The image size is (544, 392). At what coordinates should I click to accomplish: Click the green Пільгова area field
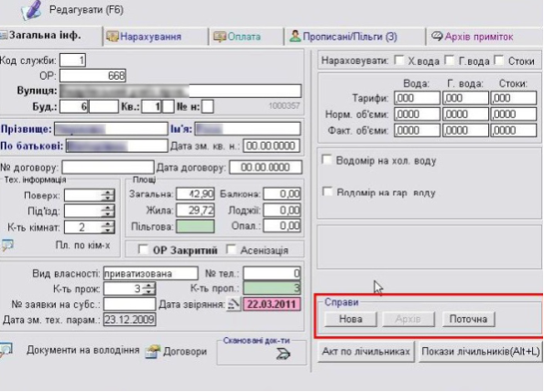(x=195, y=226)
